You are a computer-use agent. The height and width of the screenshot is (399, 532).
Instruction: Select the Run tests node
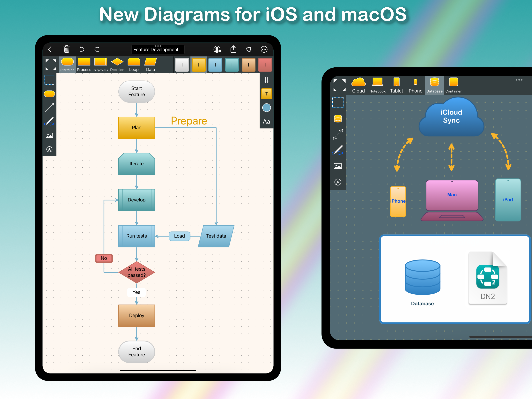tap(137, 236)
